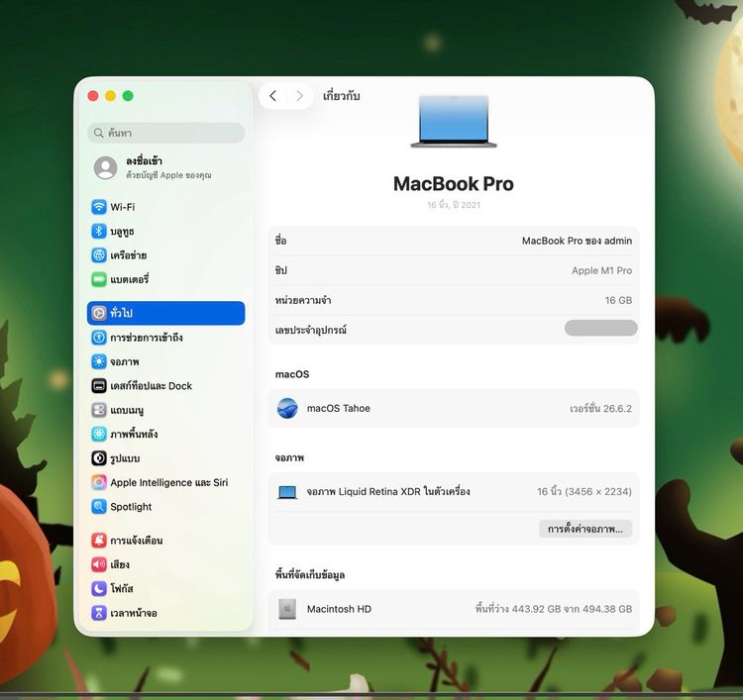The height and width of the screenshot is (700, 743).
Task: Open Notifications (การแจ้งเตือน) bell icon
Action: pos(98,541)
